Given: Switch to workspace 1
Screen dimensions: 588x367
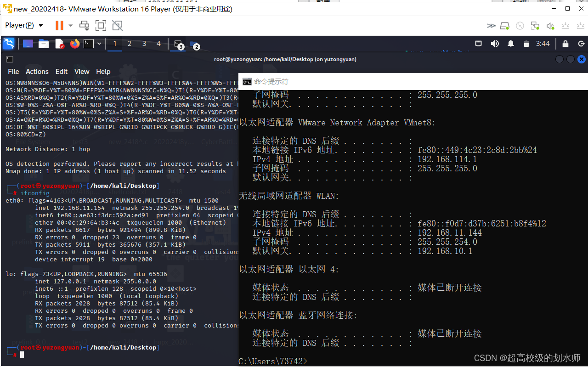Looking at the screenshot, I should 115,44.
